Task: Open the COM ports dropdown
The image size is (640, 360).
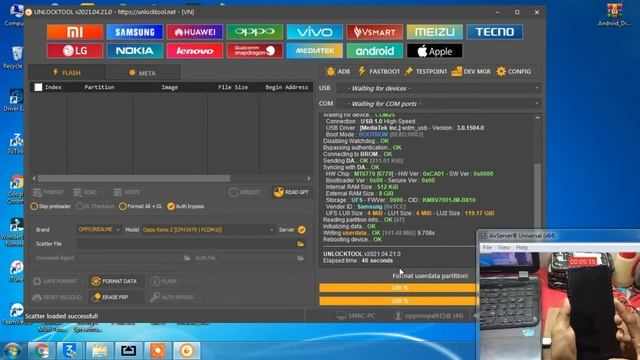Action: 439,104
